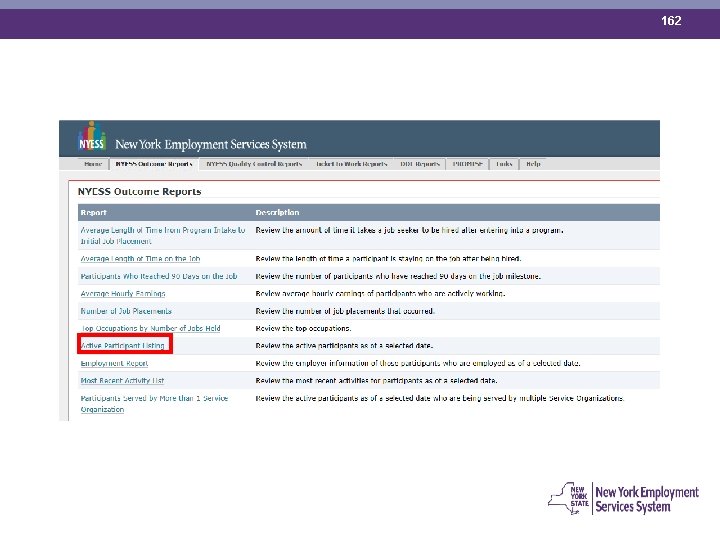Click description 'Review the top occupations.'

(x=304, y=328)
